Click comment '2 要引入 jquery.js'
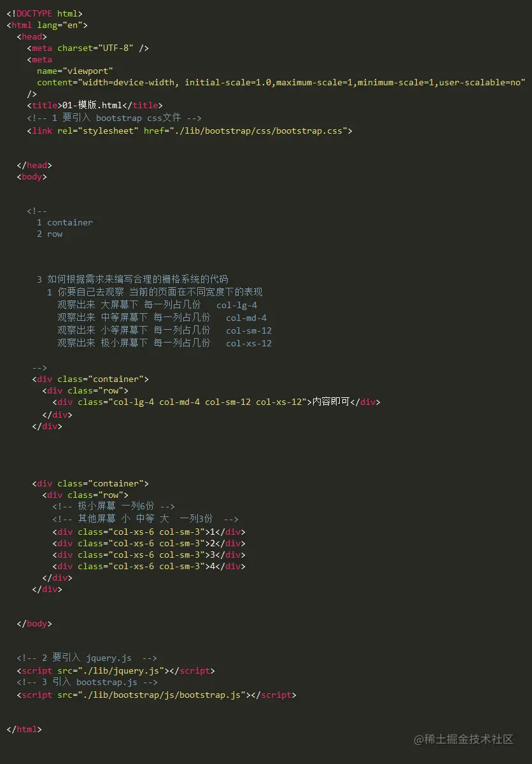Screen dimensions: 532x764 (87, 658)
